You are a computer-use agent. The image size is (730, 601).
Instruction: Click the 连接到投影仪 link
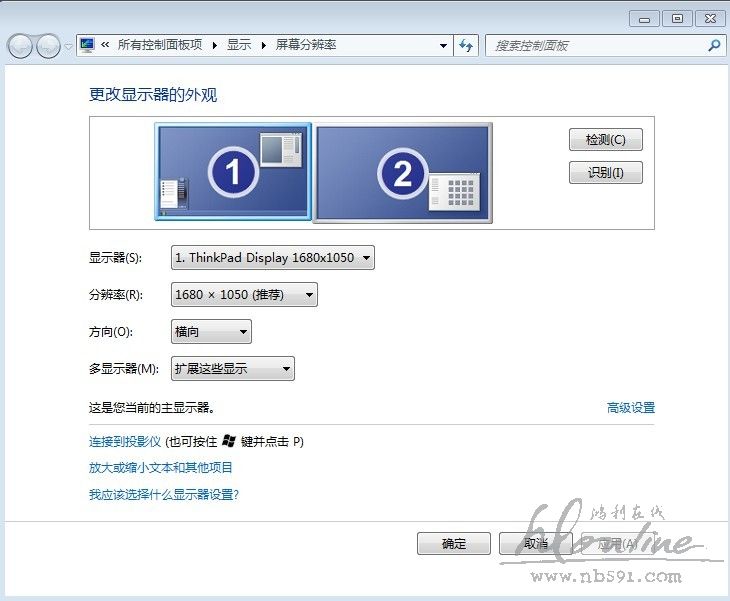tap(125, 441)
